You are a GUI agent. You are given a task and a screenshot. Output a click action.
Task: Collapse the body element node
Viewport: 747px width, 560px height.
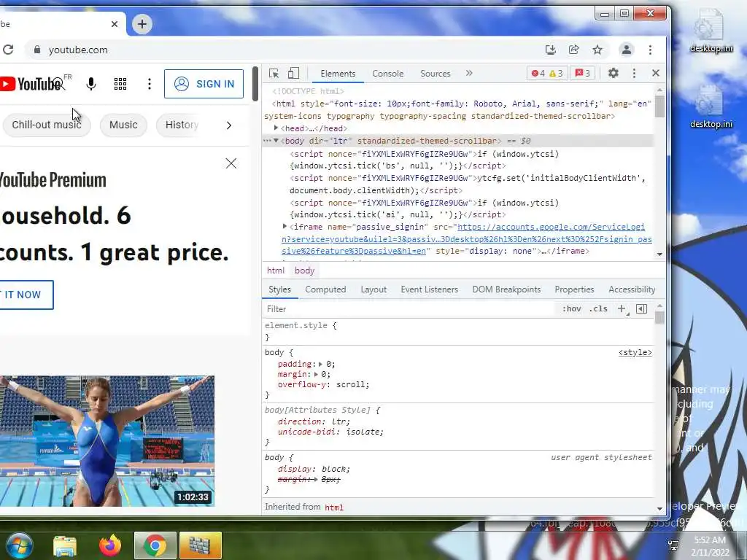(x=276, y=141)
